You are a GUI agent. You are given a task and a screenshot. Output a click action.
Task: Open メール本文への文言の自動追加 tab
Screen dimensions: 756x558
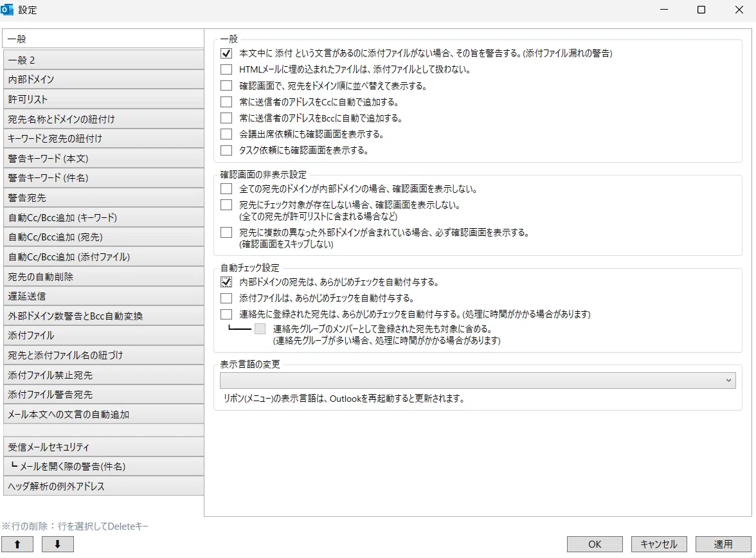[103, 414]
